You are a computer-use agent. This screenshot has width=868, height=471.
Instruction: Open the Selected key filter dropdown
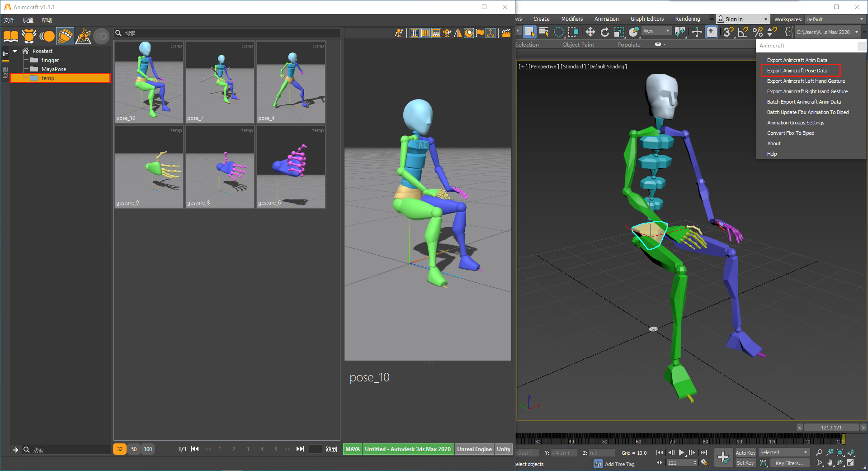783,452
